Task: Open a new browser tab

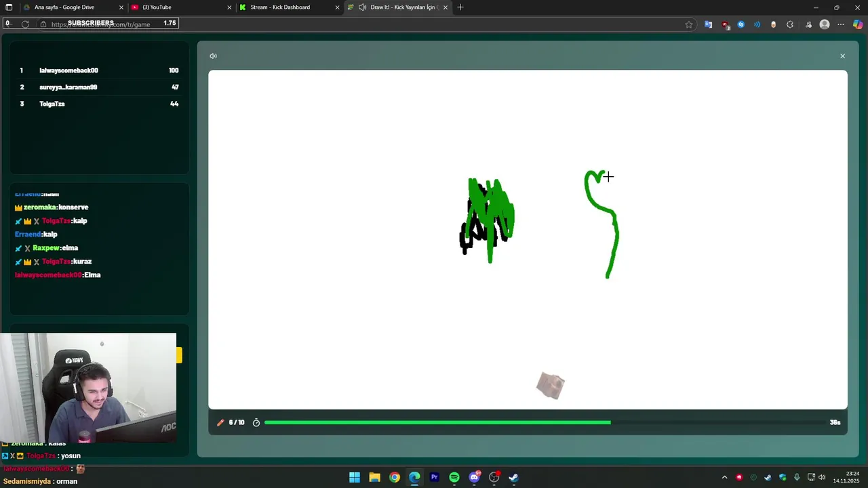Action: coord(460,7)
